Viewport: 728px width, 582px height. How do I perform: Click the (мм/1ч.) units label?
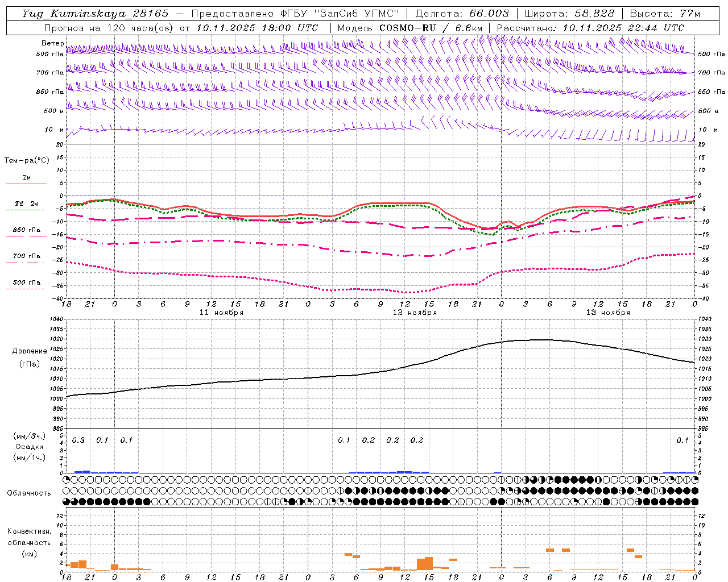click(x=30, y=458)
